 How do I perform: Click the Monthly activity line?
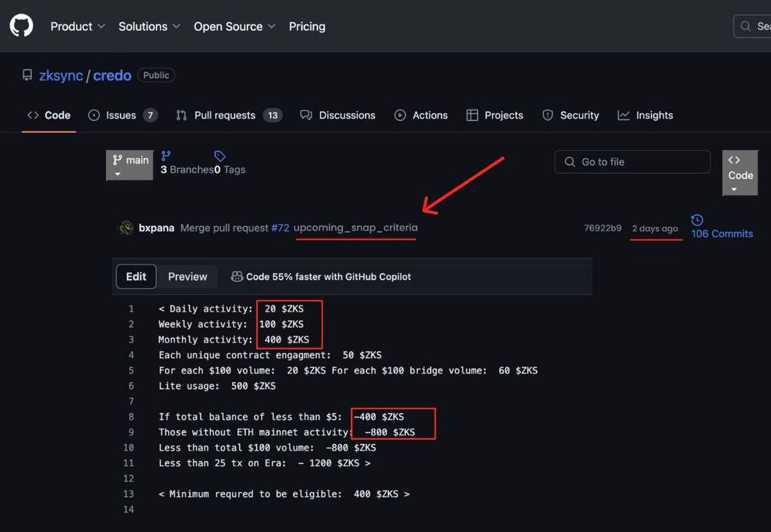click(x=234, y=340)
